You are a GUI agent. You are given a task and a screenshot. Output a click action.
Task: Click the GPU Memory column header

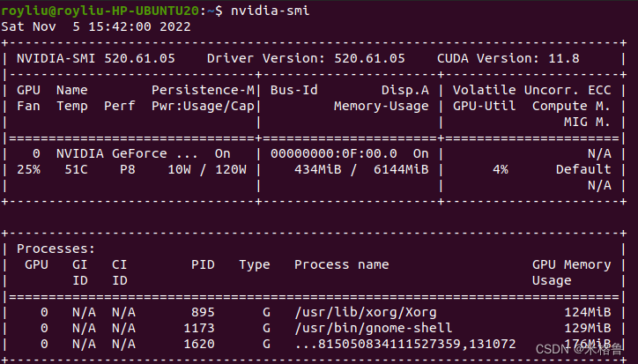click(571, 265)
